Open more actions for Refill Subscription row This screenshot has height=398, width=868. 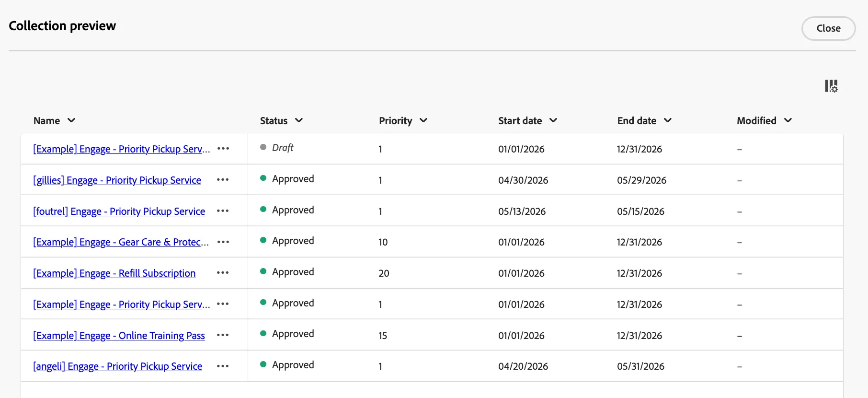(x=223, y=273)
